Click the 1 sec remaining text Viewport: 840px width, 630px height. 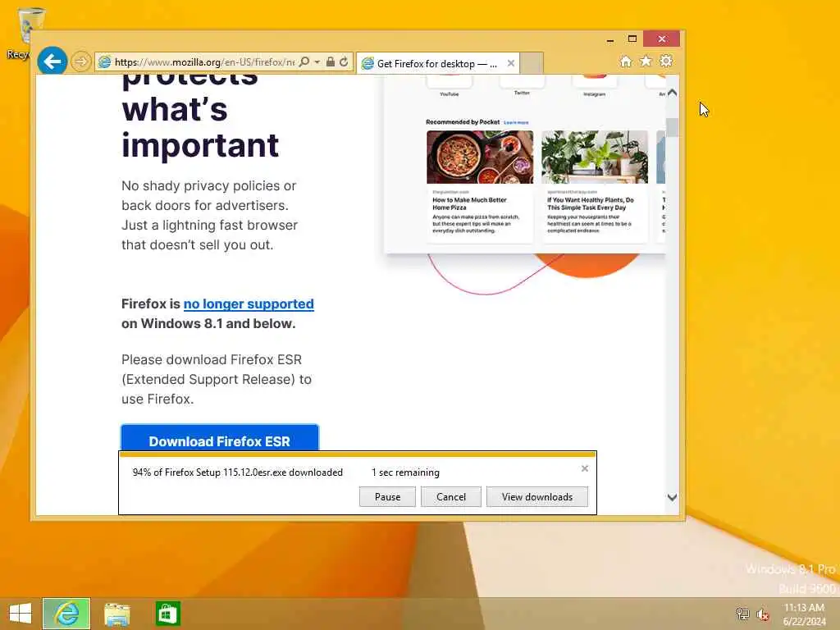pos(405,472)
